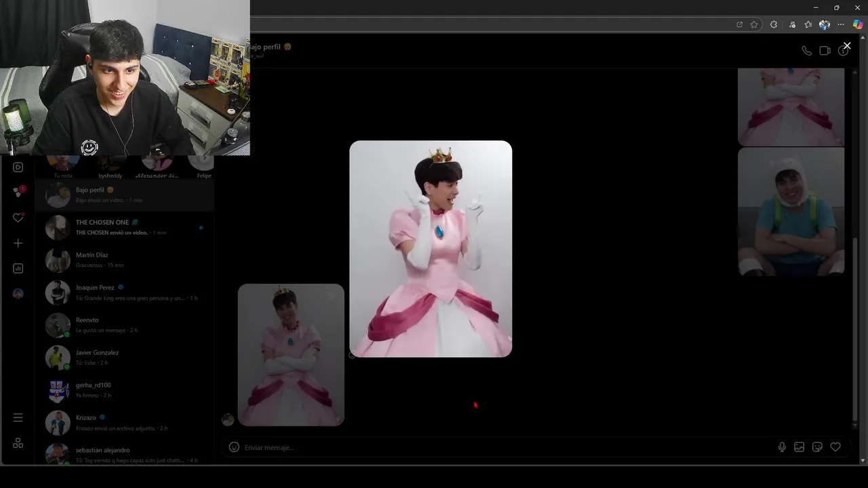Viewport: 868px width, 488px height.
Task: Click the Bajo perfil chat header name
Action: pyautogui.click(x=266, y=47)
